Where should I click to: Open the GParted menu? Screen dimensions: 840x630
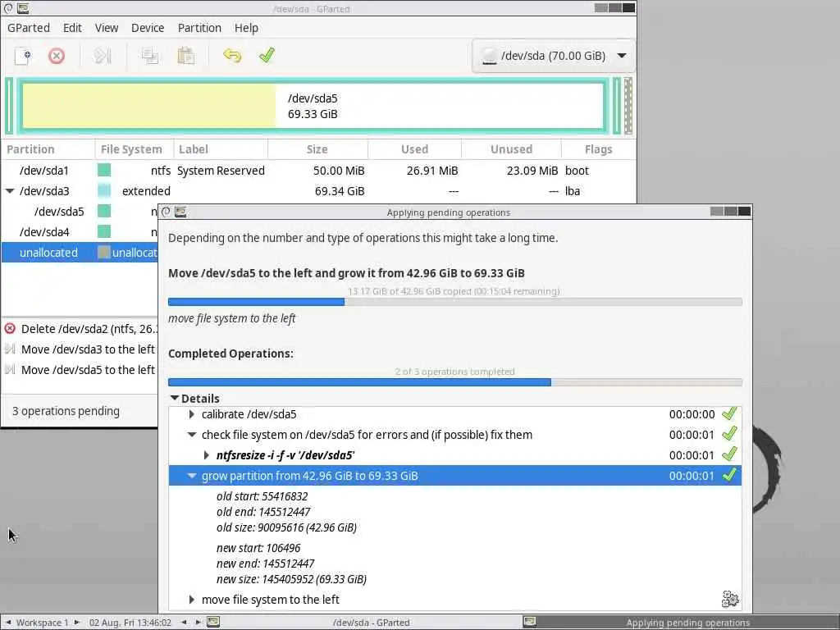(x=29, y=28)
